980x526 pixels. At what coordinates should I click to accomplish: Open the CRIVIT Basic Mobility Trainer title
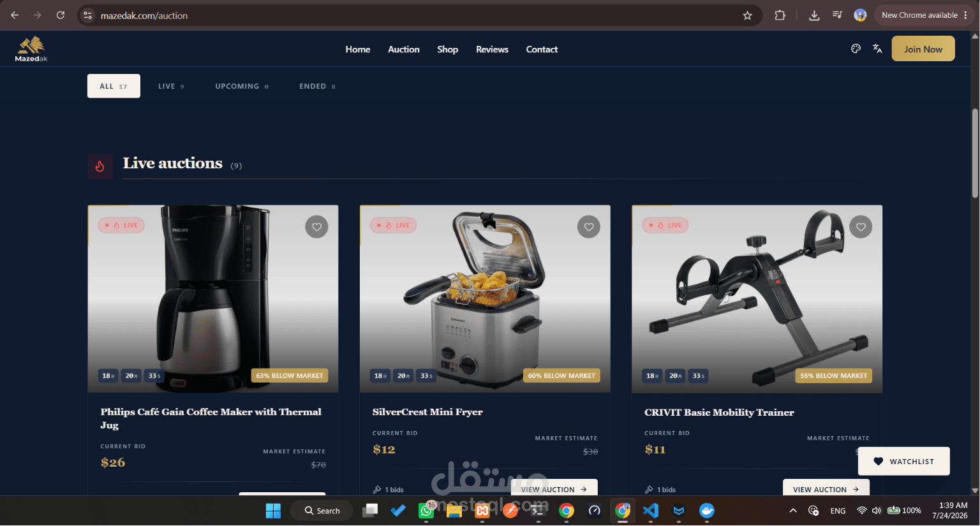[719, 412]
